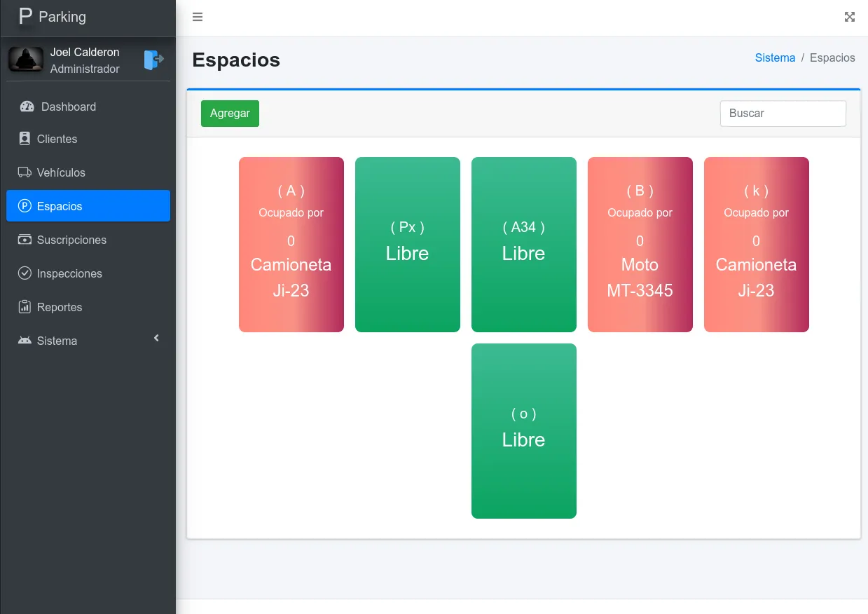Follow the Sistema breadcrumb link

point(775,58)
